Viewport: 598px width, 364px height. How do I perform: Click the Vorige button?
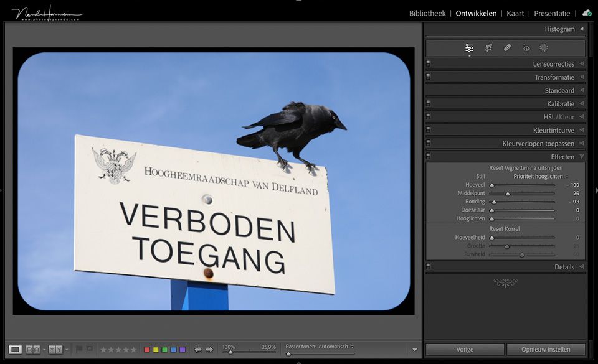465,349
